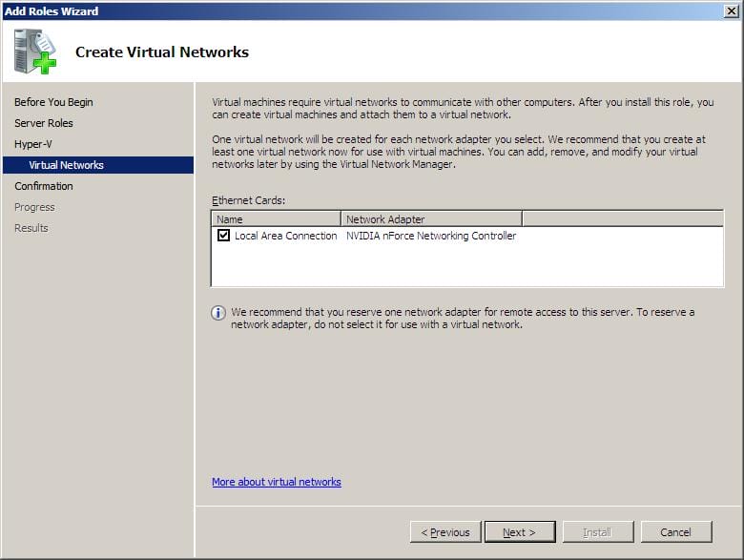744x560 pixels.
Task: Click the Progress step in sidebar
Action: (x=34, y=207)
